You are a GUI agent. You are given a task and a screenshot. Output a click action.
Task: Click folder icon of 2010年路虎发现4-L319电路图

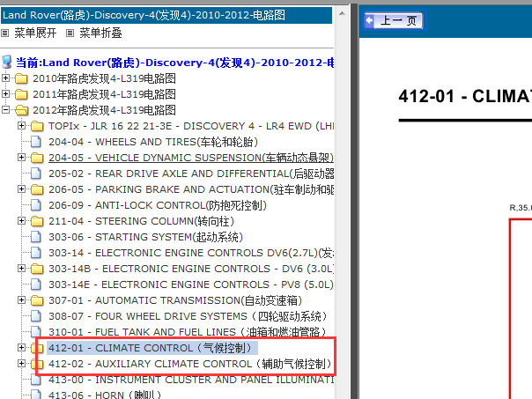pyautogui.click(x=21, y=78)
